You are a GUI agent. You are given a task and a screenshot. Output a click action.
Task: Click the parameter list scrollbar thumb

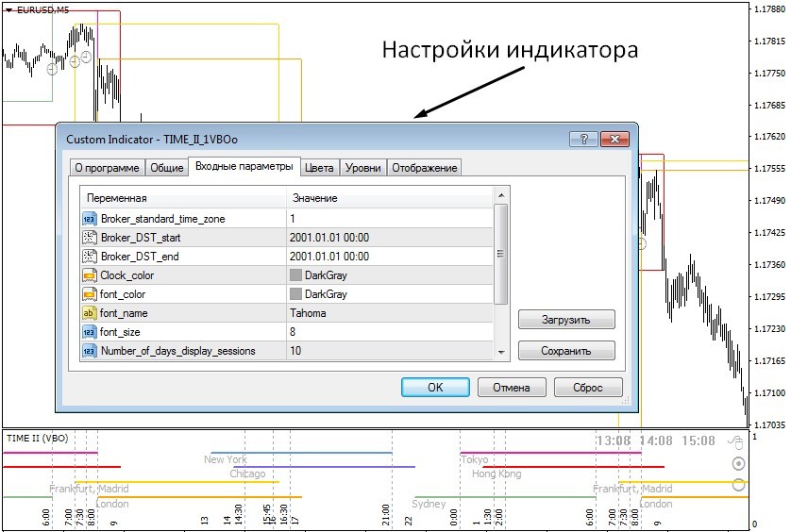click(501, 254)
